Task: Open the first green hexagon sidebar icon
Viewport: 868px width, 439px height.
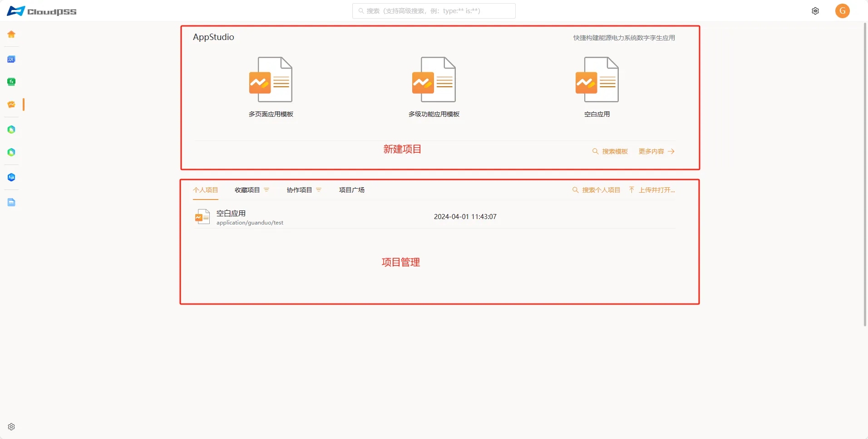Action: 11,130
